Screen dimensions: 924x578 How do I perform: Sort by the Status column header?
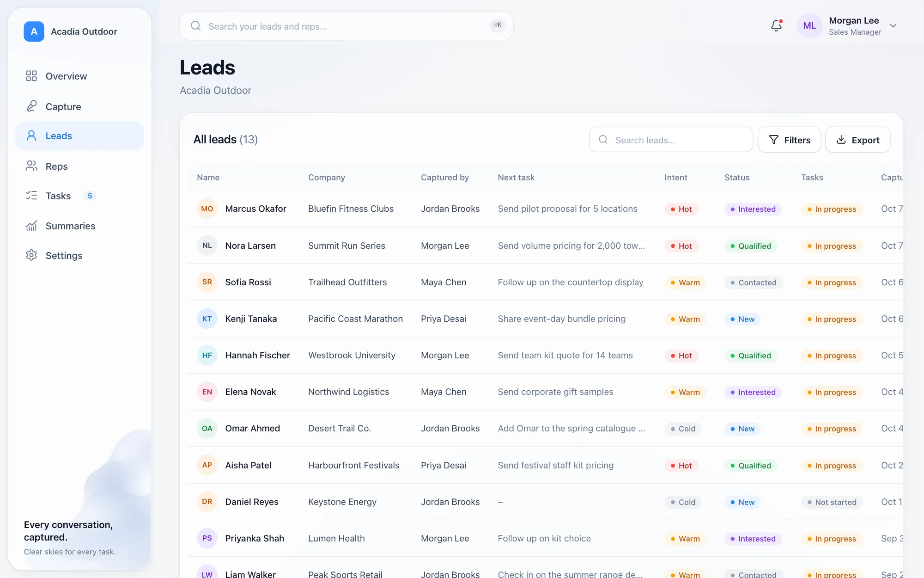[737, 178]
